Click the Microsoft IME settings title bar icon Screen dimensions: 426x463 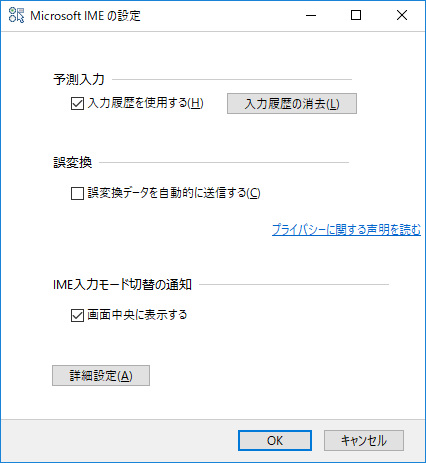pyautogui.click(x=16, y=15)
